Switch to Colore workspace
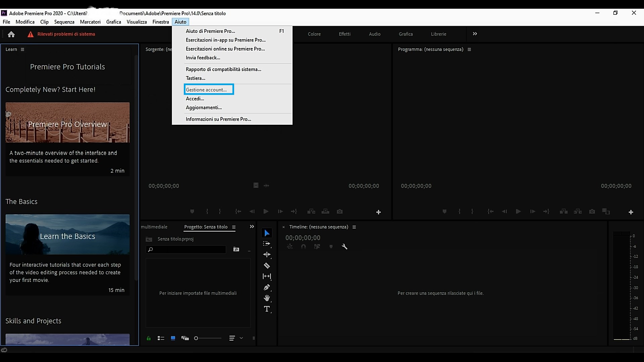This screenshot has height=362, width=644. click(314, 34)
